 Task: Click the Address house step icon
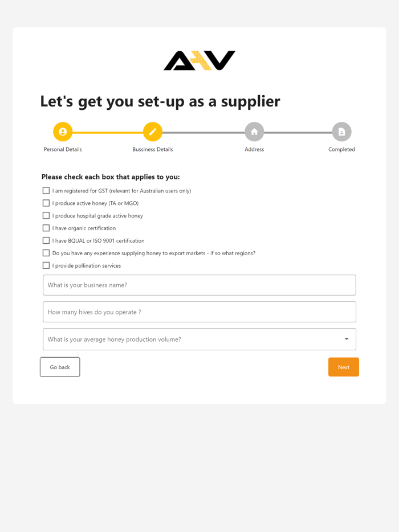tap(254, 132)
